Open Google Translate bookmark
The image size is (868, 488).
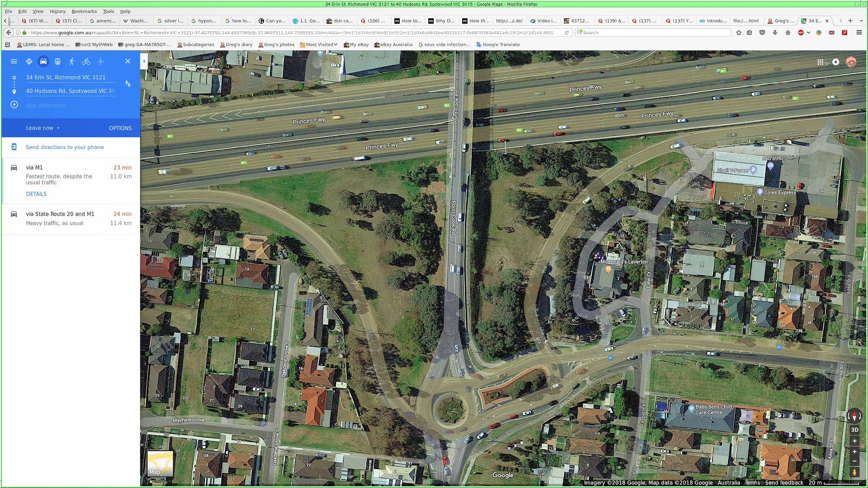(498, 44)
